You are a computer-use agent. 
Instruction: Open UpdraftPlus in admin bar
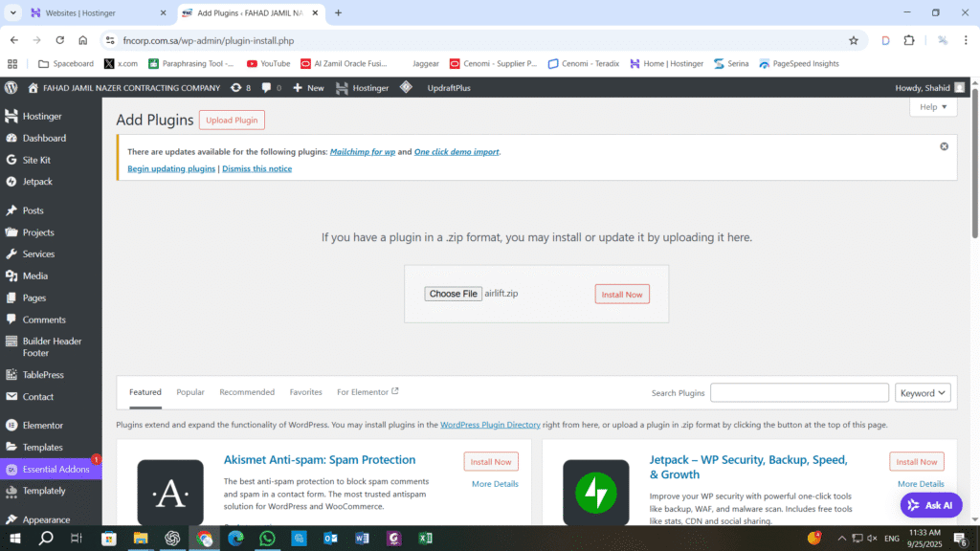(449, 88)
